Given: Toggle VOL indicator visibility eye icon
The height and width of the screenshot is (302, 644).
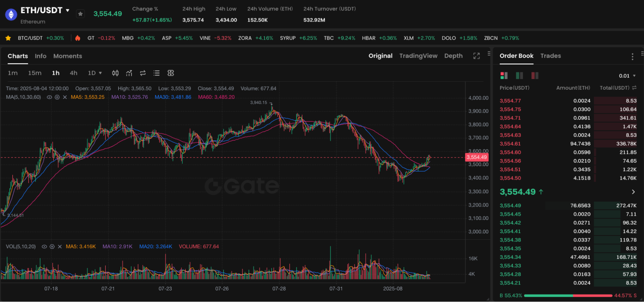Looking at the screenshot, I should (44, 247).
